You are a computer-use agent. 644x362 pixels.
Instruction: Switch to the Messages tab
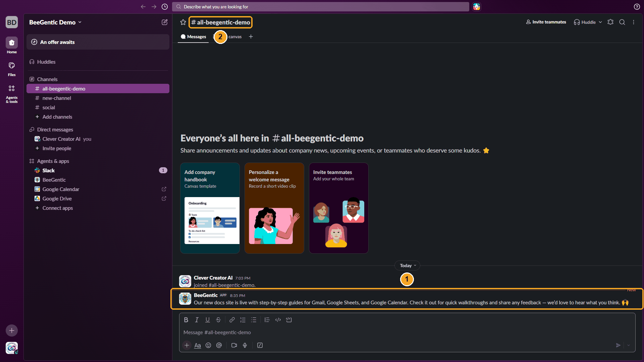(x=193, y=37)
